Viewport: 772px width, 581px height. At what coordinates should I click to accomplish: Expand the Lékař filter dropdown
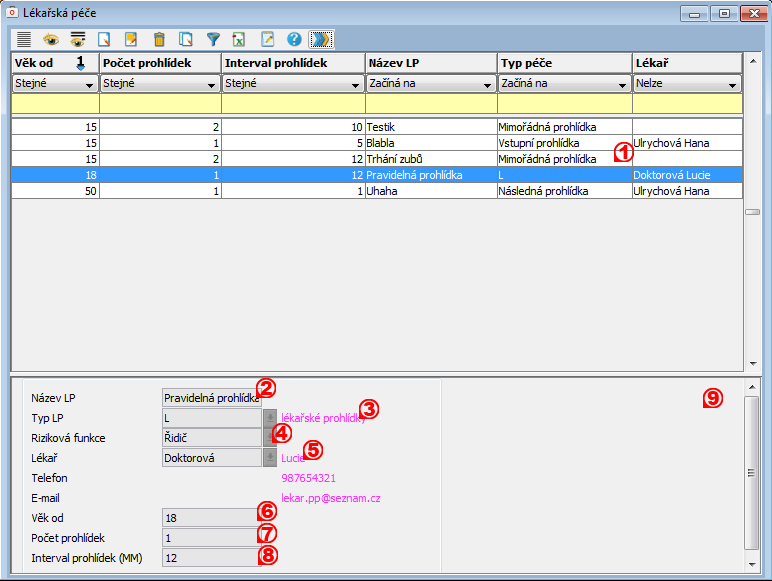coord(733,85)
